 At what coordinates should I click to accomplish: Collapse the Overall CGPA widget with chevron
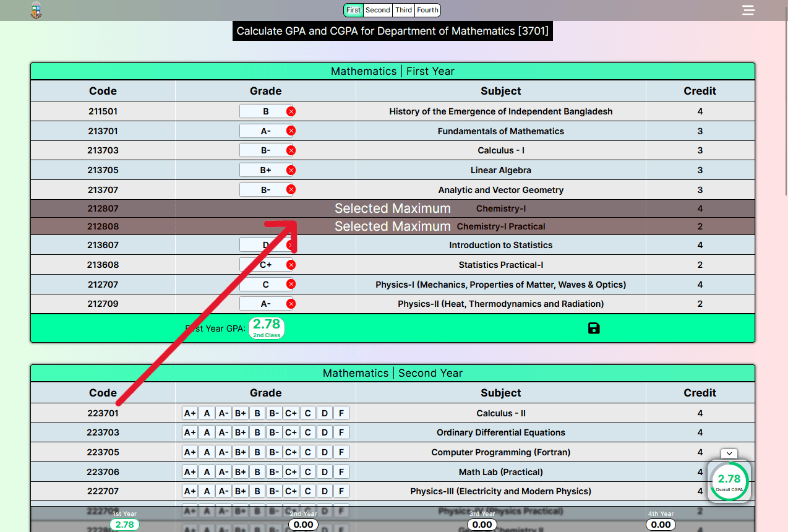[x=729, y=454]
